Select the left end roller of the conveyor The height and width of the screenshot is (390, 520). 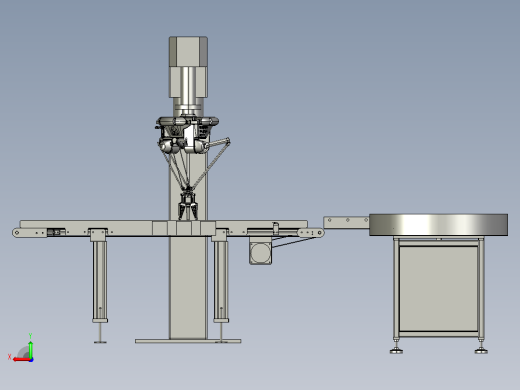coord(17,232)
